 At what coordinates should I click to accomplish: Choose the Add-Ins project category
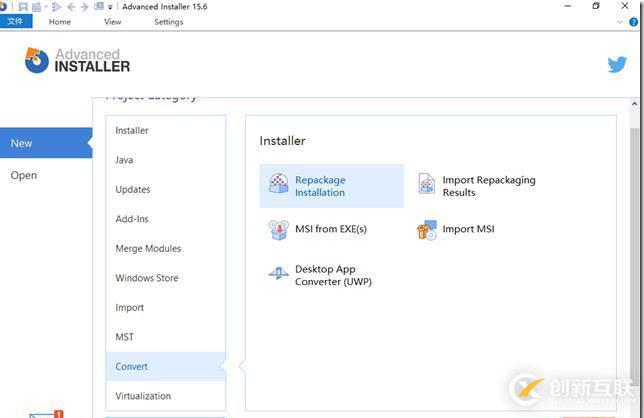pyautogui.click(x=166, y=219)
